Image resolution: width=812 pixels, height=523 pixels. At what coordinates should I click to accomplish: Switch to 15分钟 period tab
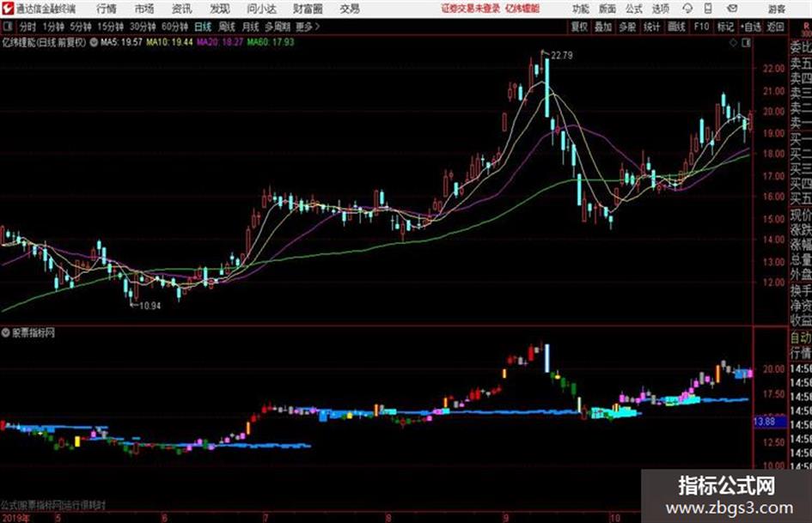(x=110, y=27)
